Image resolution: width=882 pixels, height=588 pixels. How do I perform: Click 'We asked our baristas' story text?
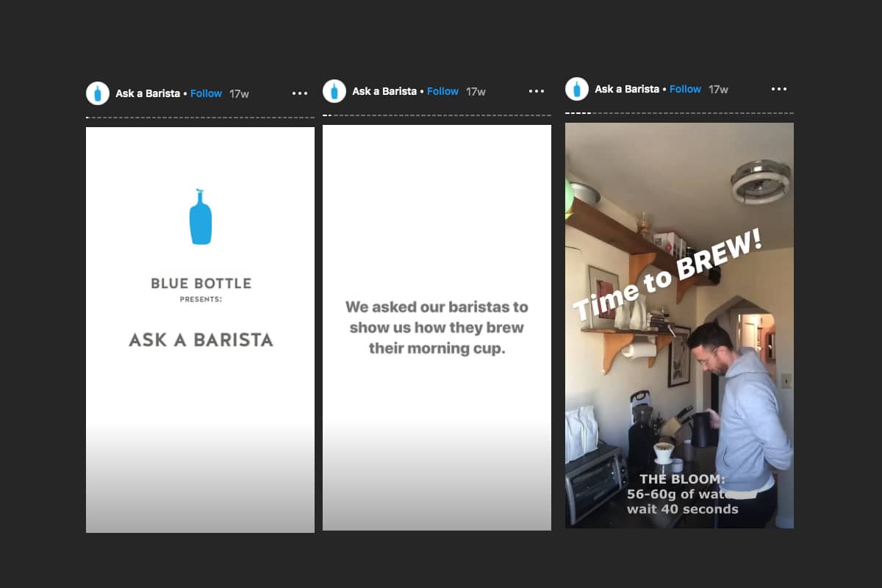437,327
